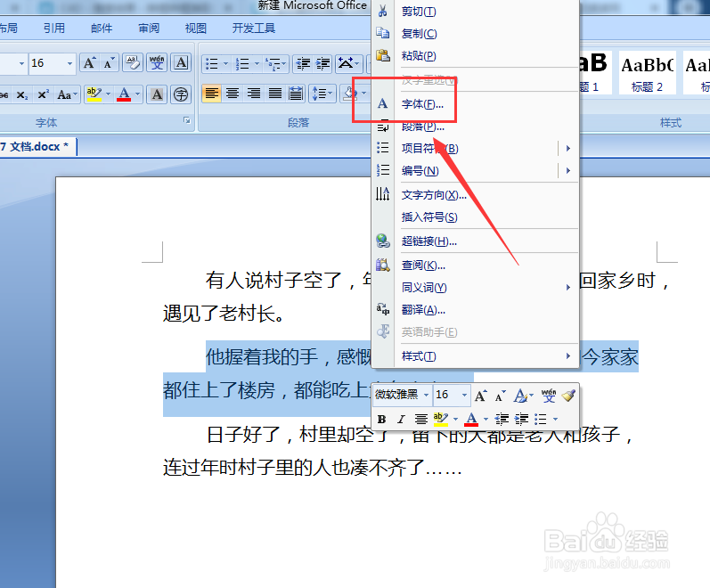Viewport: 710px width, 588px height.
Task: Increase indent in ribbon paragraph group
Action: tap(322, 64)
